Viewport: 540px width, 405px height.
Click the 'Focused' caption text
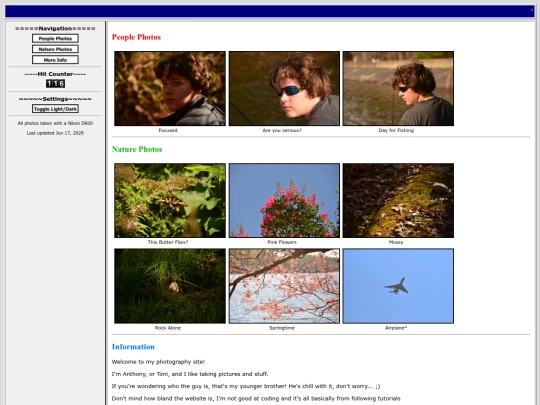tap(168, 130)
